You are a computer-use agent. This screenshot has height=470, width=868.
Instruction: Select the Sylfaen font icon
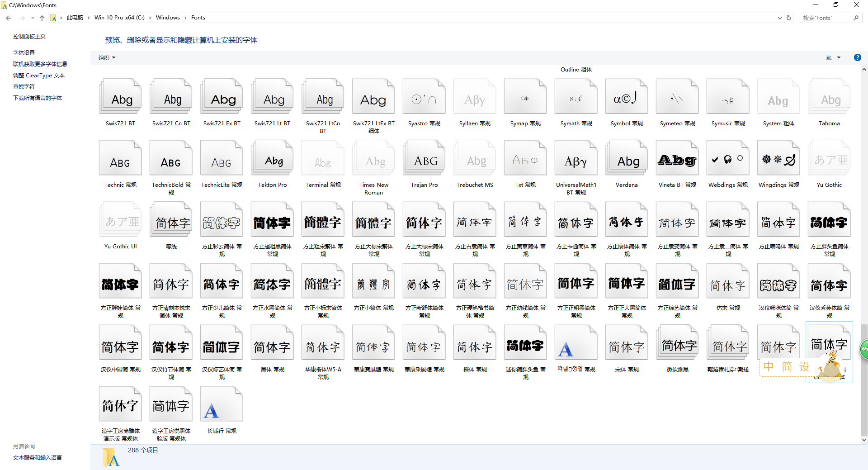click(x=475, y=97)
